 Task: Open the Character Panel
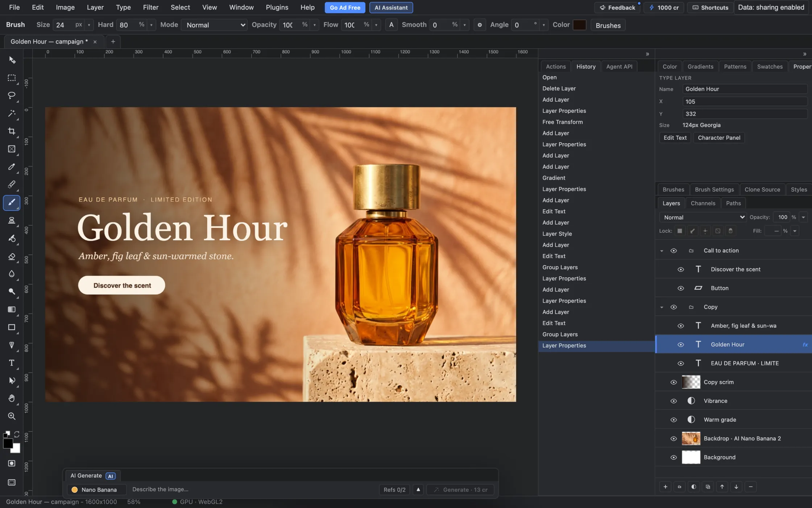[x=719, y=138]
